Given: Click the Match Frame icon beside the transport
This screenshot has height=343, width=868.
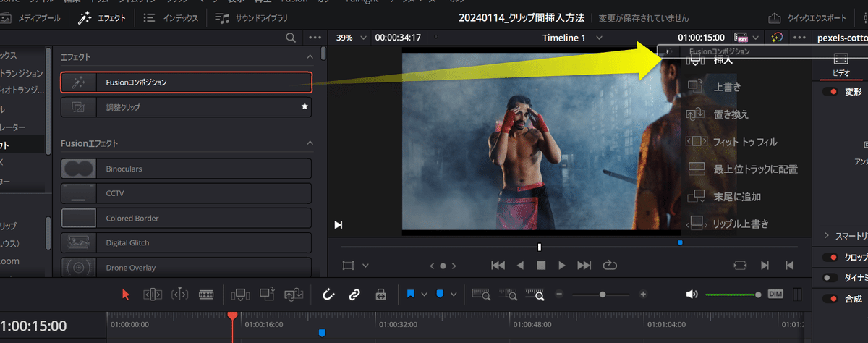Looking at the screenshot, I should (740, 266).
